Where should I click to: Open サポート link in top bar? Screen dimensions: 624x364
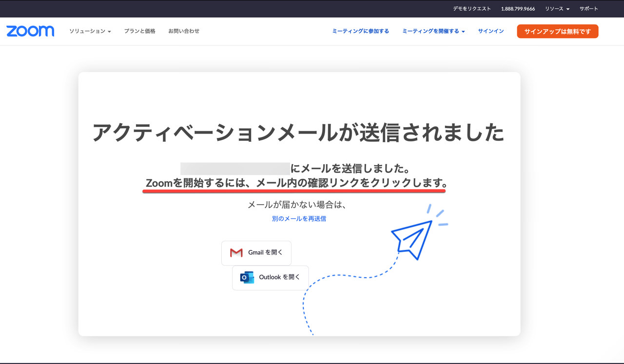tap(588, 9)
